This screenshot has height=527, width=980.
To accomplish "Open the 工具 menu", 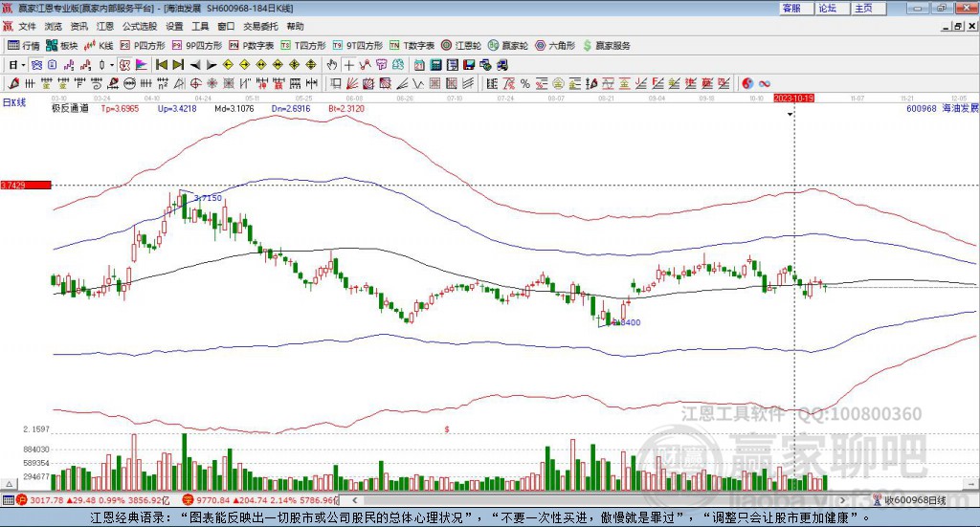I will click(x=200, y=26).
